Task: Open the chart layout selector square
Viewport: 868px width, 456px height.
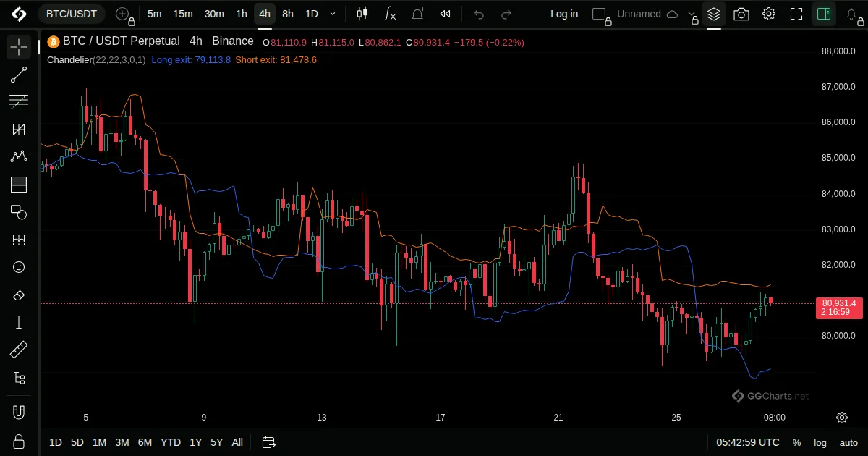Action: [600, 14]
